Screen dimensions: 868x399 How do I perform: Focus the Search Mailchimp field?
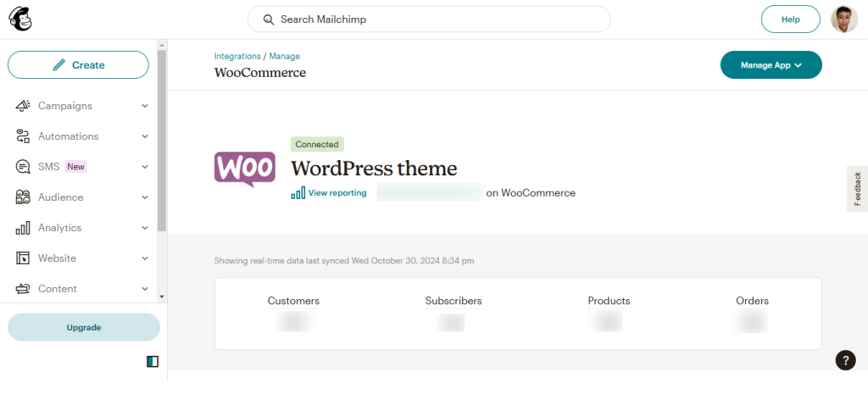tap(429, 19)
